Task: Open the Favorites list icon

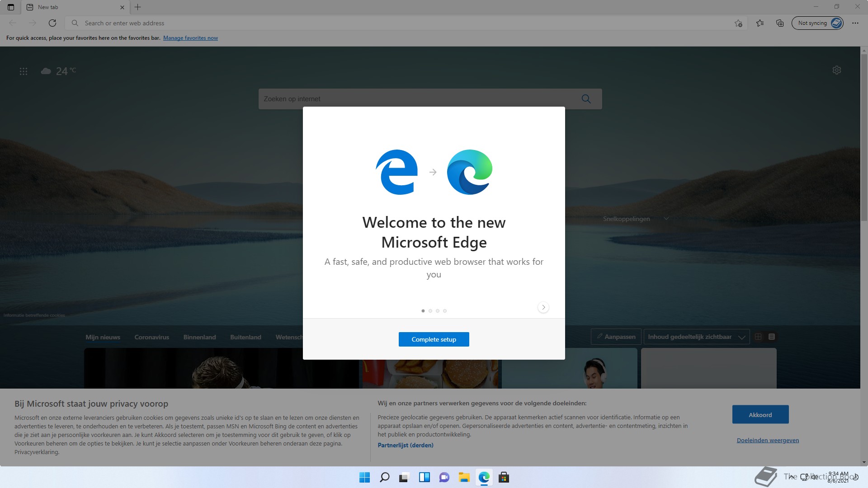Action: tap(760, 23)
